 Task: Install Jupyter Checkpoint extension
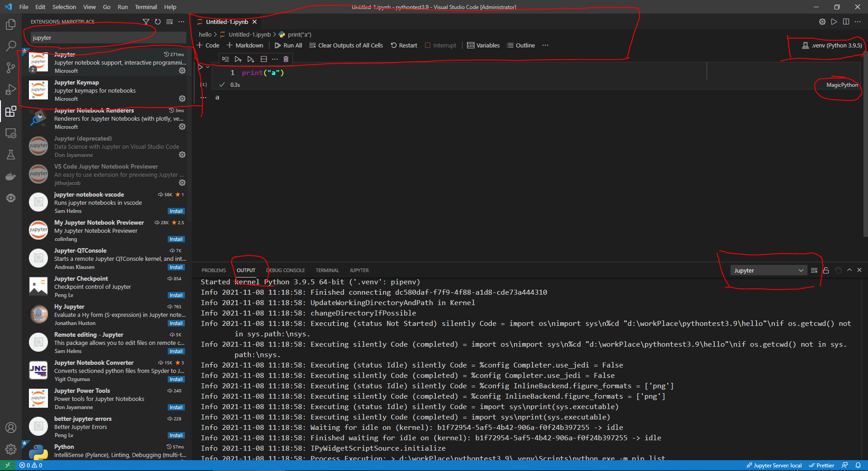176,295
